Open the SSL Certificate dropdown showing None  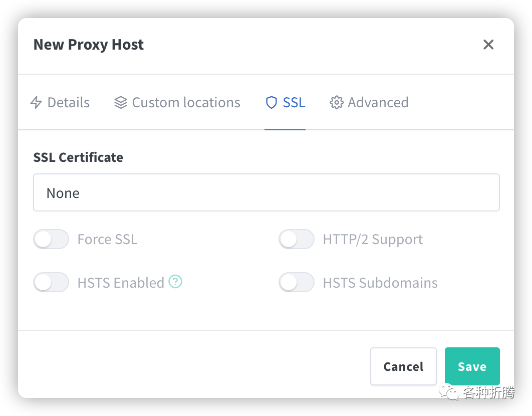coord(267,192)
